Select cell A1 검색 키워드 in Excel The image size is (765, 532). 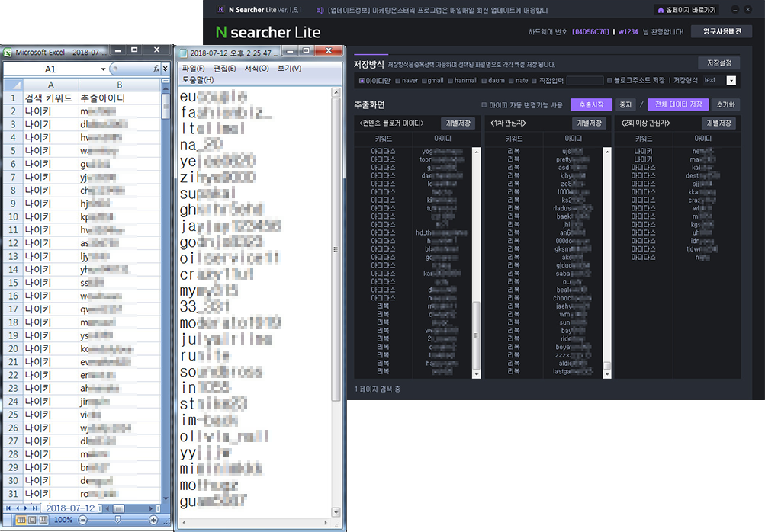[51, 98]
